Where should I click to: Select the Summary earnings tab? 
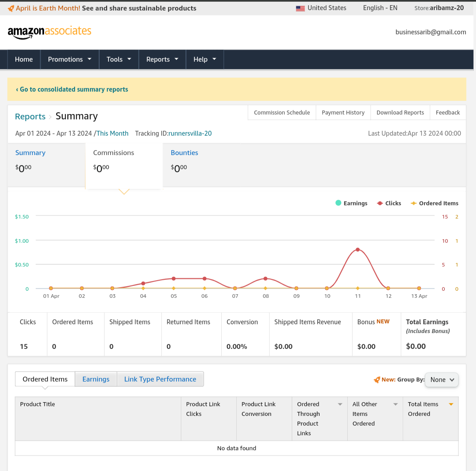(x=46, y=165)
